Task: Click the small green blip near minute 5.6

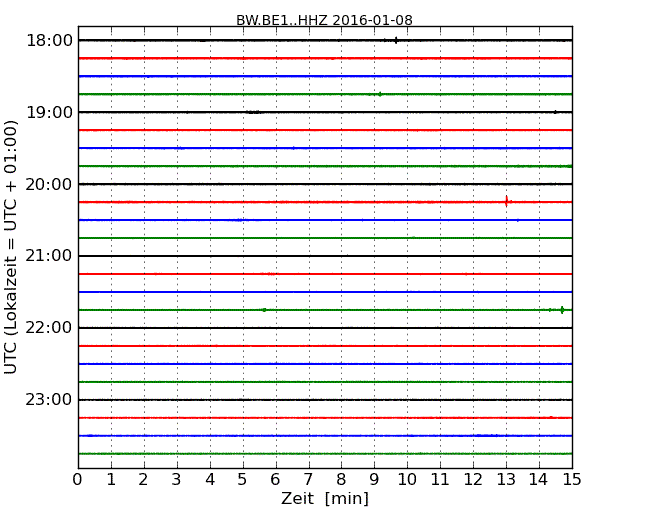Action: click(264, 310)
